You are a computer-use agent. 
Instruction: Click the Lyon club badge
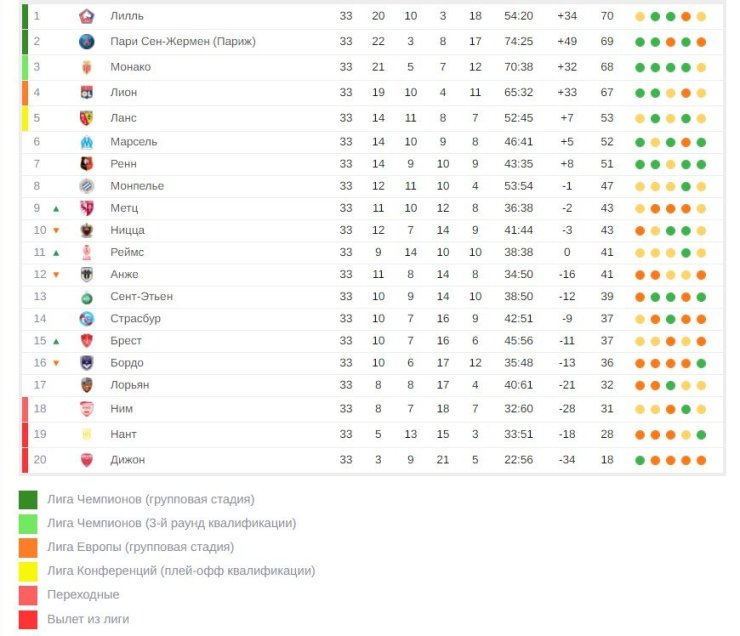tap(86, 92)
